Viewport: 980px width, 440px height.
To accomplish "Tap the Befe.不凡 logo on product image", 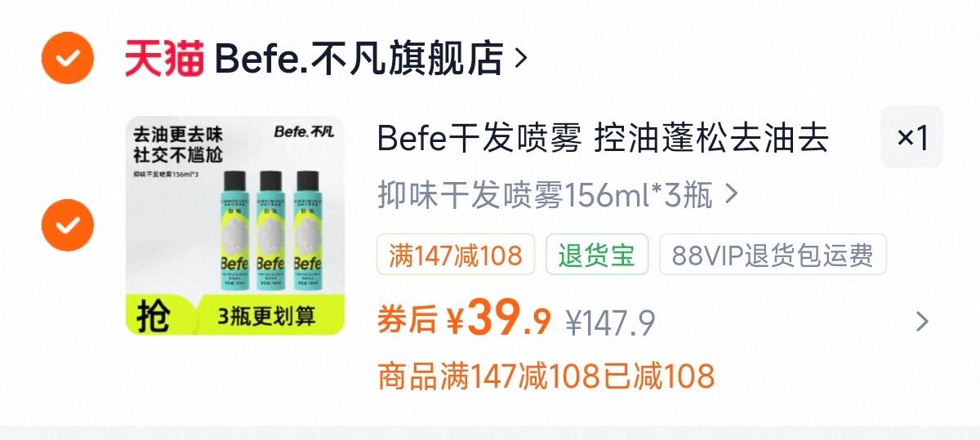I will tap(304, 130).
